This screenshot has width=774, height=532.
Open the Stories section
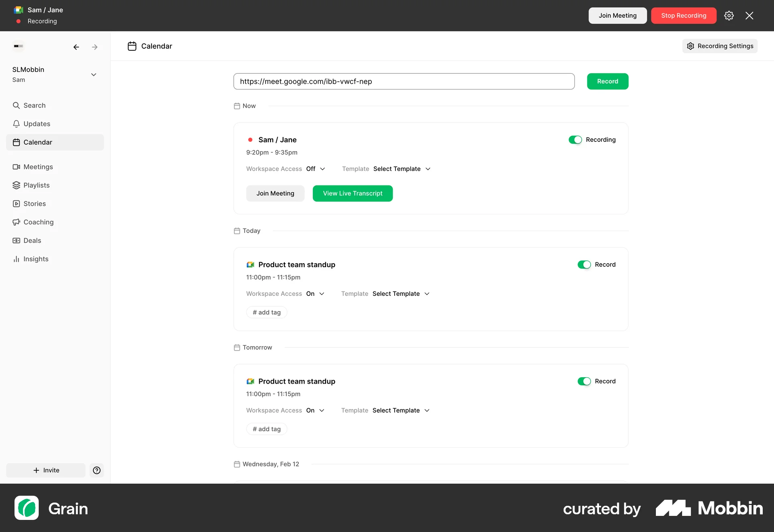click(x=34, y=204)
